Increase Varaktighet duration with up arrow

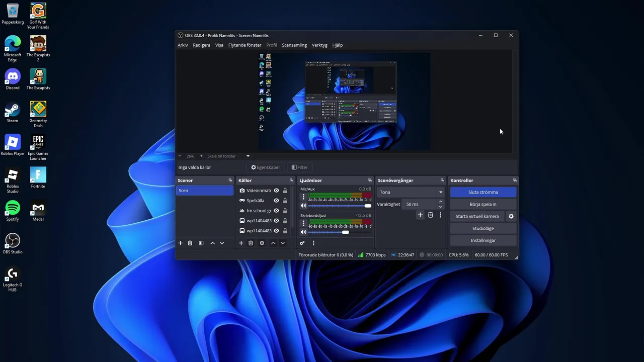click(x=441, y=202)
